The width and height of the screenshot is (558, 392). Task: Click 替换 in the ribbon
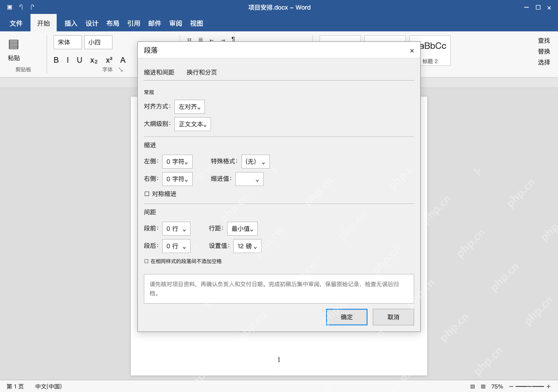click(544, 51)
